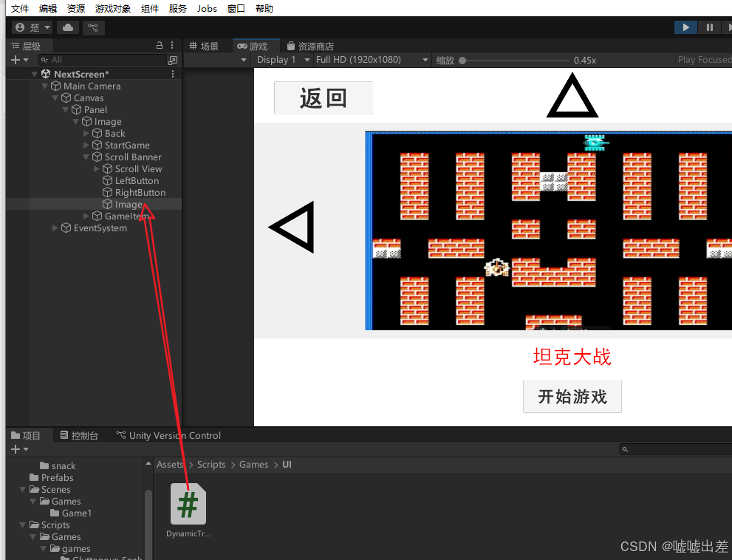
Task: Expand the StartGame object
Action: (x=86, y=145)
